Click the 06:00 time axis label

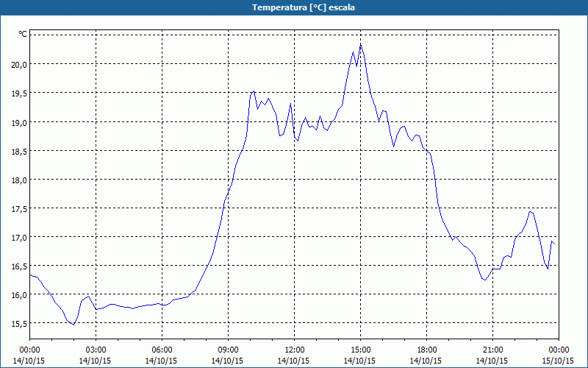click(162, 350)
